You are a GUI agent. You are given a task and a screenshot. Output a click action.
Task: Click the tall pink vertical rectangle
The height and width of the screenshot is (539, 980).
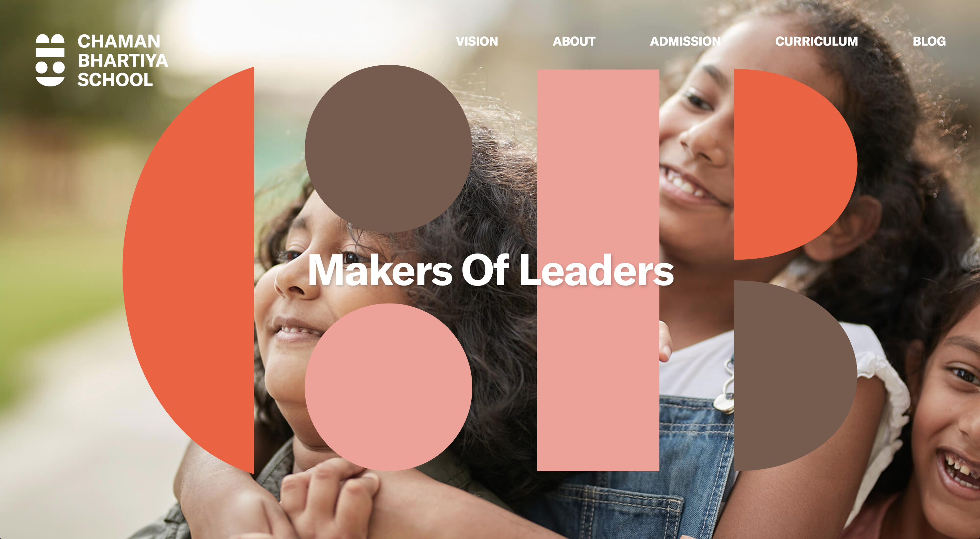pyautogui.click(x=598, y=270)
